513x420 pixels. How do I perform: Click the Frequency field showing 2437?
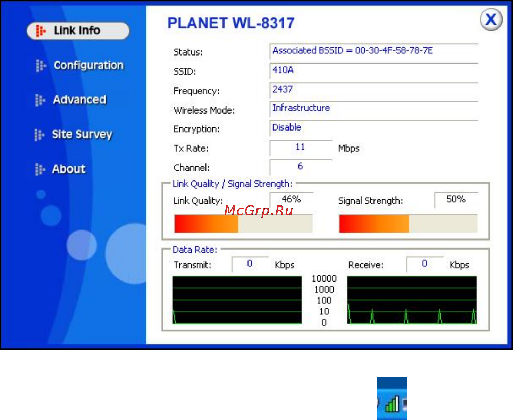pos(374,90)
